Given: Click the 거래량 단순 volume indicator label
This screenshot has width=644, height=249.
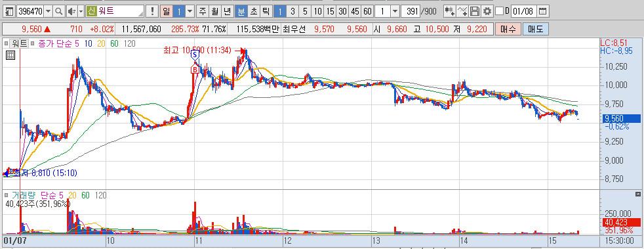Looking at the screenshot, I should tap(33, 196).
